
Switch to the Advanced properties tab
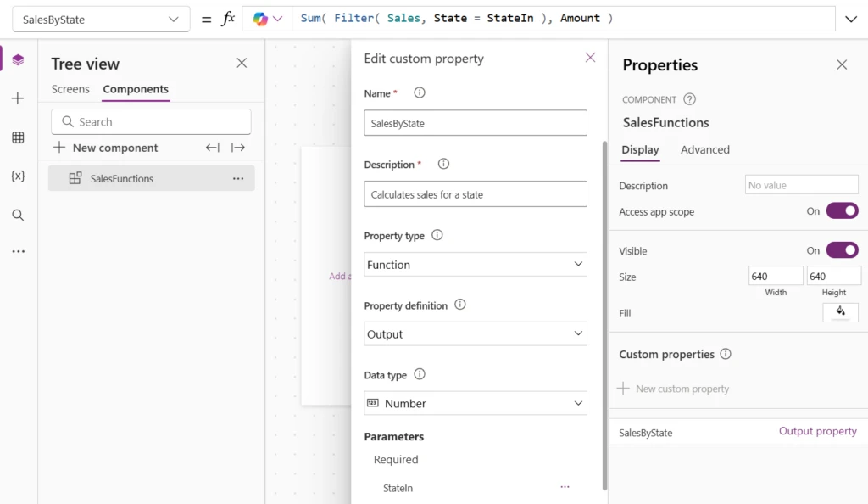(704, 149)
